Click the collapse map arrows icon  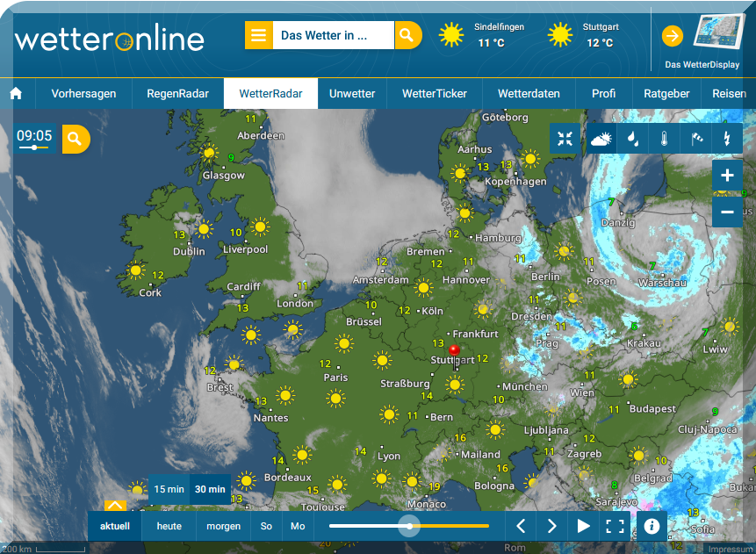(x=565, y=138)
